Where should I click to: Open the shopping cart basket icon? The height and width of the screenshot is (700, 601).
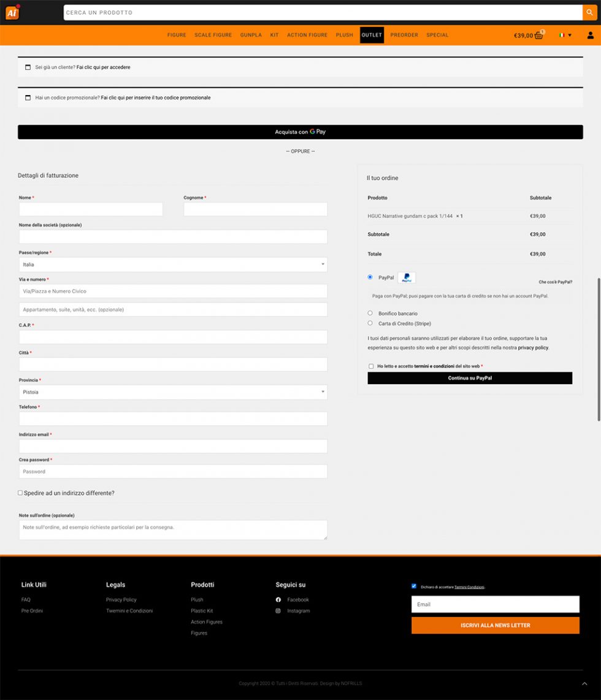tap(538, 35)
